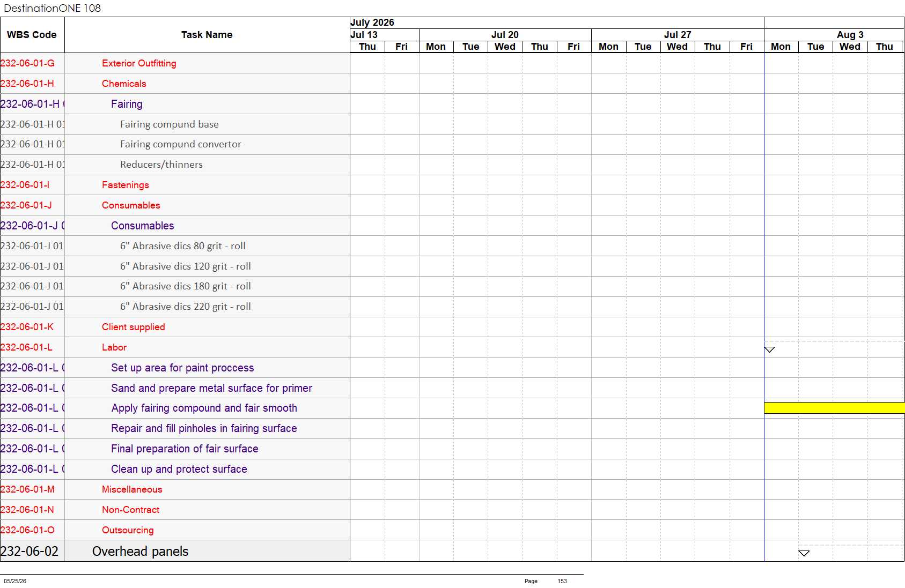Select the Reducers/thinners task
The width and height of the screenshot is (905, 588).
(161, 165)
